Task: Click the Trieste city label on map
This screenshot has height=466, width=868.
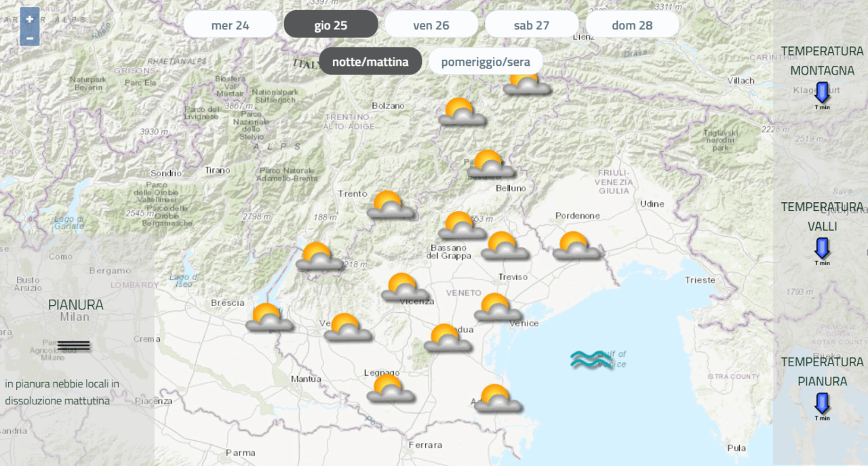Action: 700,279
